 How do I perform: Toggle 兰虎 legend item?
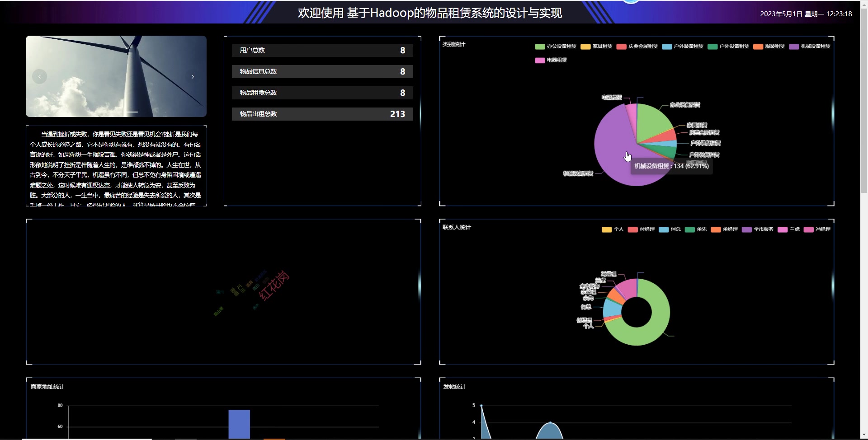[x=789, y=229]
